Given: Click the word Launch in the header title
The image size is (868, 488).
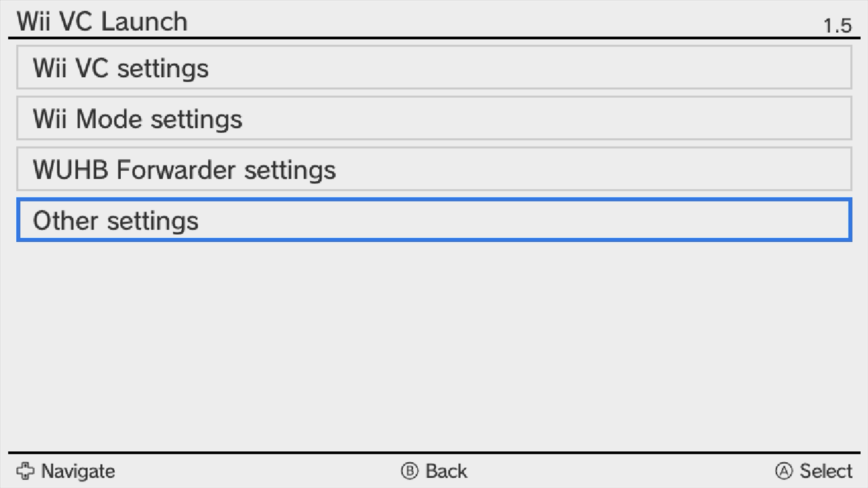Looking at the screenshot, I should coord(144,22).
